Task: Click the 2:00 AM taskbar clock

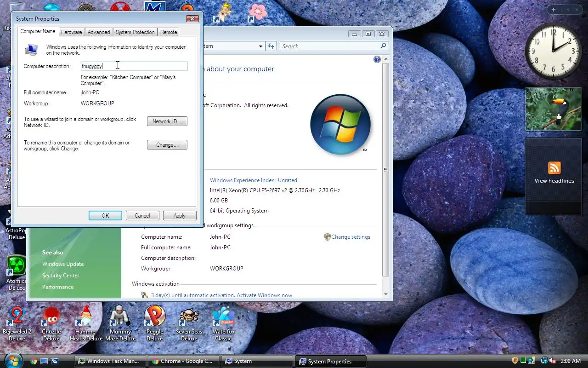Action: (x=571, y=361)
